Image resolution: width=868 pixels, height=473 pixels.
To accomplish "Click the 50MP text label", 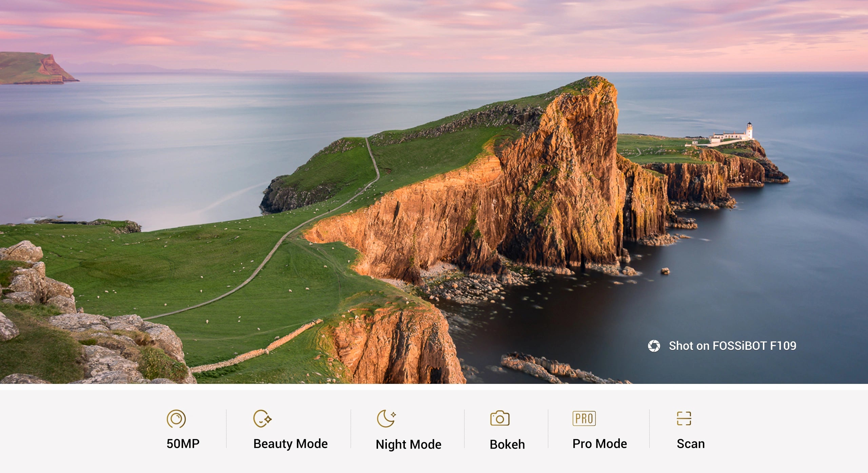I will pos(183,444).
